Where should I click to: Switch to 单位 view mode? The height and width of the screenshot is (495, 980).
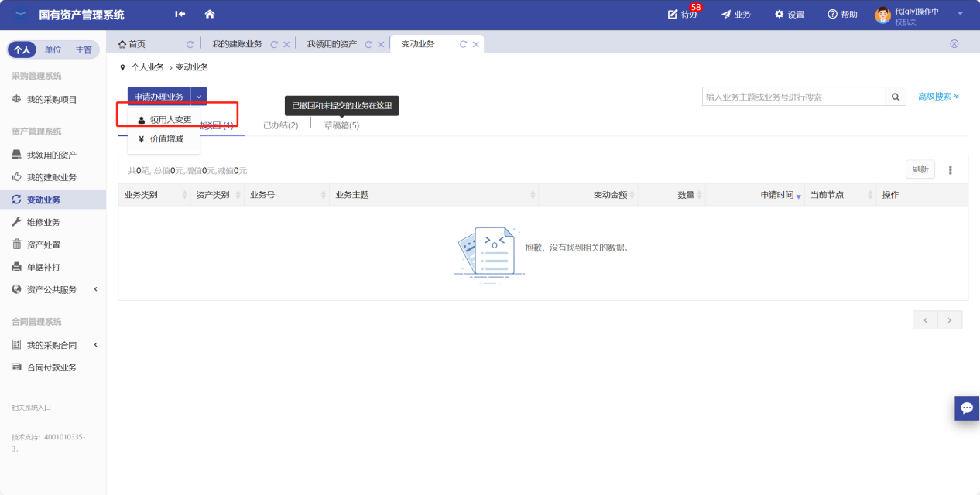[53, 49]
